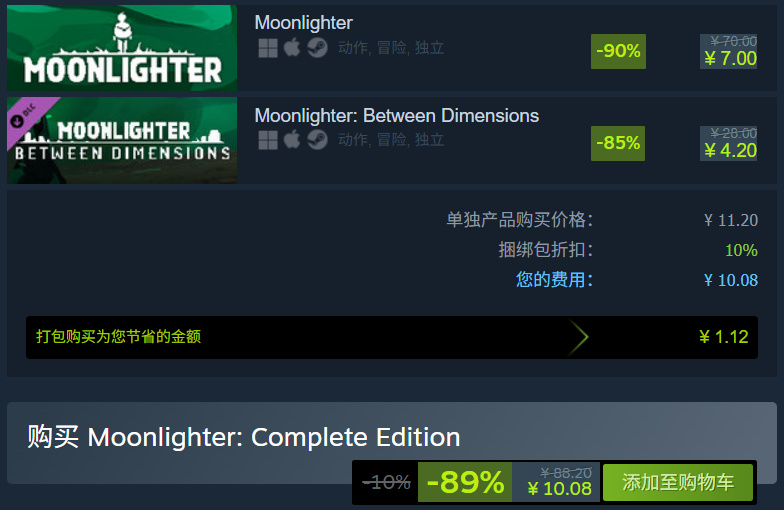Click Windows icon under Moonlighter title
The width and height of the screenshot is (784, 510).
coord(268,48)
